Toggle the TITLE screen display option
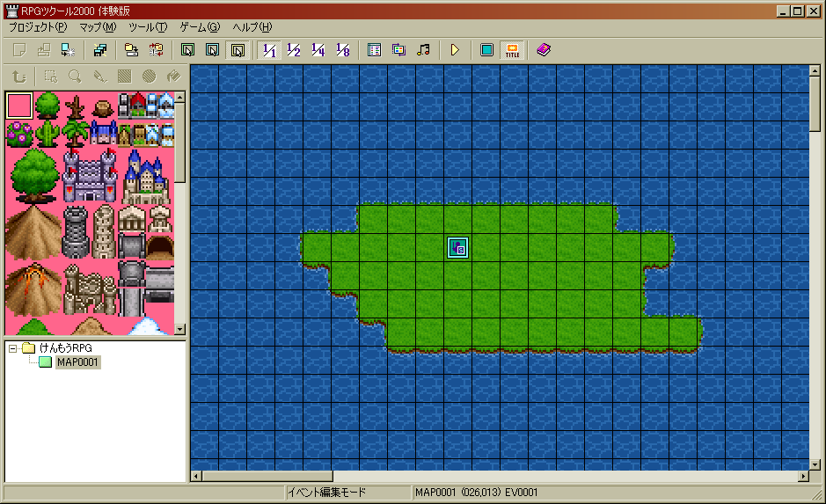This screenshot has width=826, height=504. coord(512,50)
